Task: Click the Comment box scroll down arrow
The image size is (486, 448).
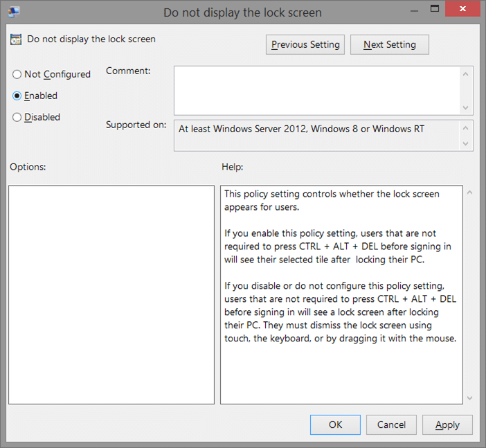Action: point(465,107)
